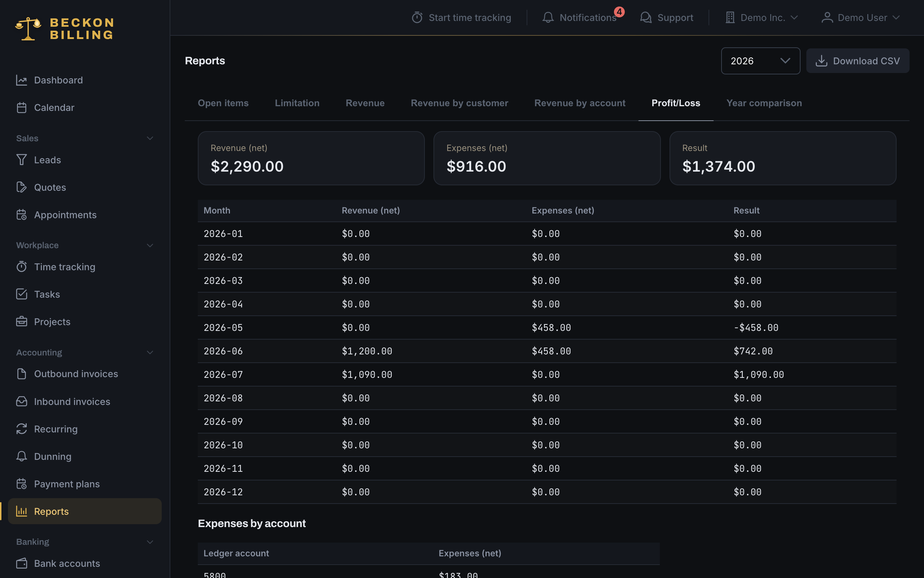The width and height of the screenshot is (924, 578).
Task: Click the Reports bar chart icon
Action: (21, 512)
